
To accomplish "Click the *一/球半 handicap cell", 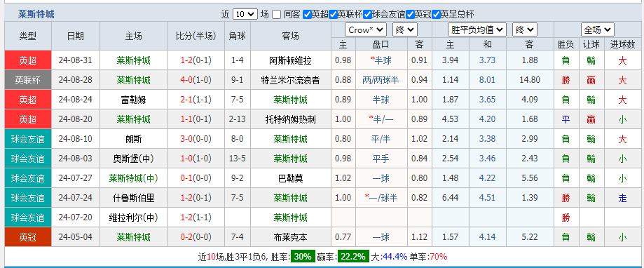I will click(381, 198).
